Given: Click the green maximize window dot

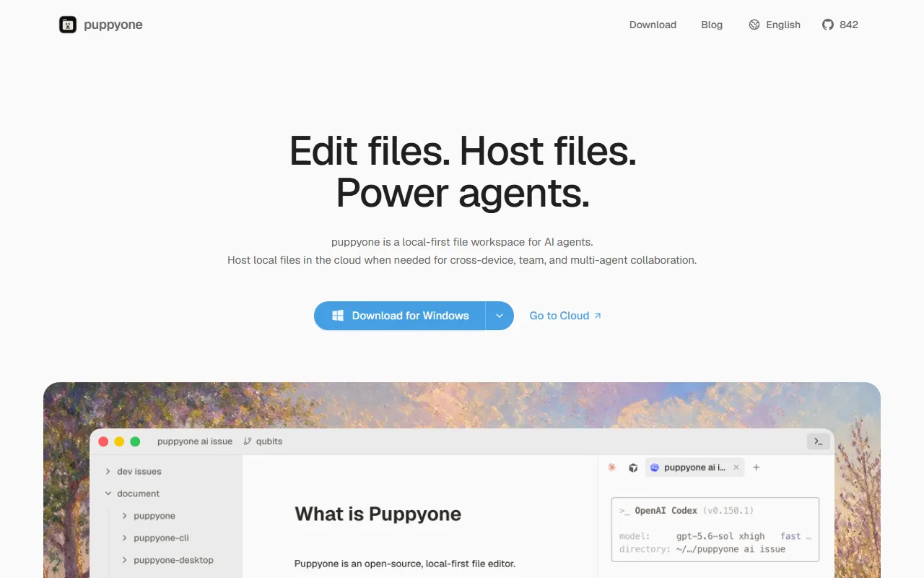Looking at the screenshot, I should [135, 441].
